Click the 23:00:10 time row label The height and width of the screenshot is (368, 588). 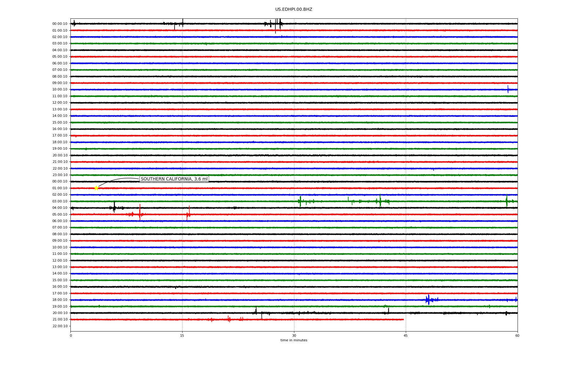60,175
